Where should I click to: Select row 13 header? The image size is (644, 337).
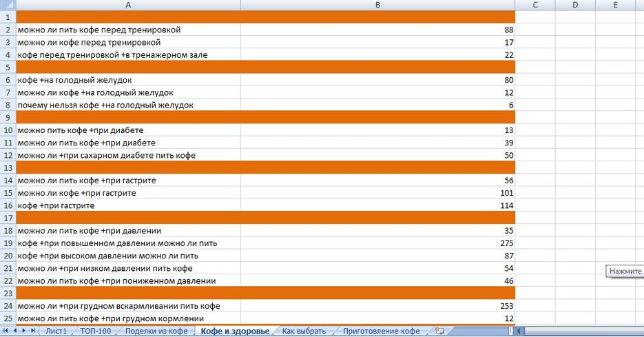click(8, 167)
